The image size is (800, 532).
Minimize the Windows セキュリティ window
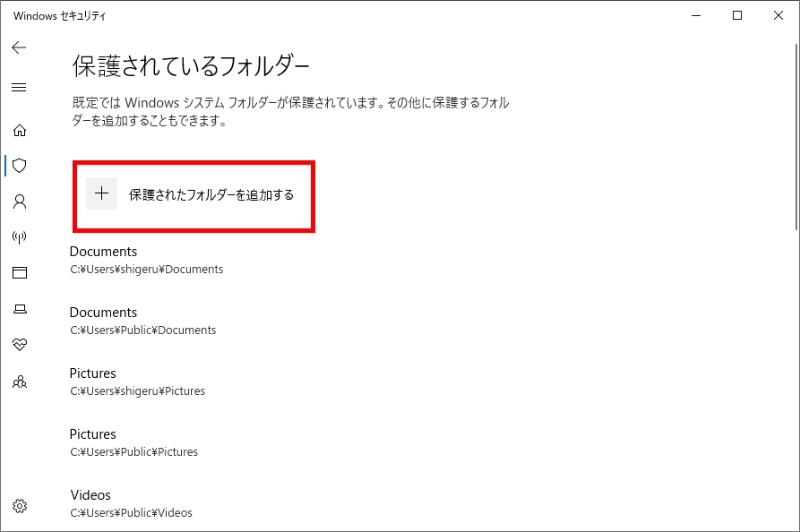pos(696,16)
